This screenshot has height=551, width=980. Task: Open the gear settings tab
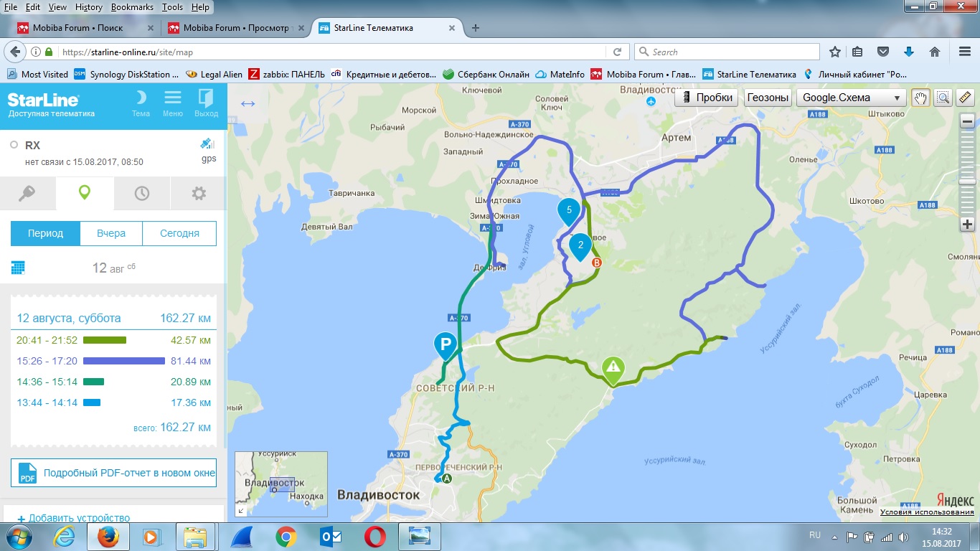[199, 193]
